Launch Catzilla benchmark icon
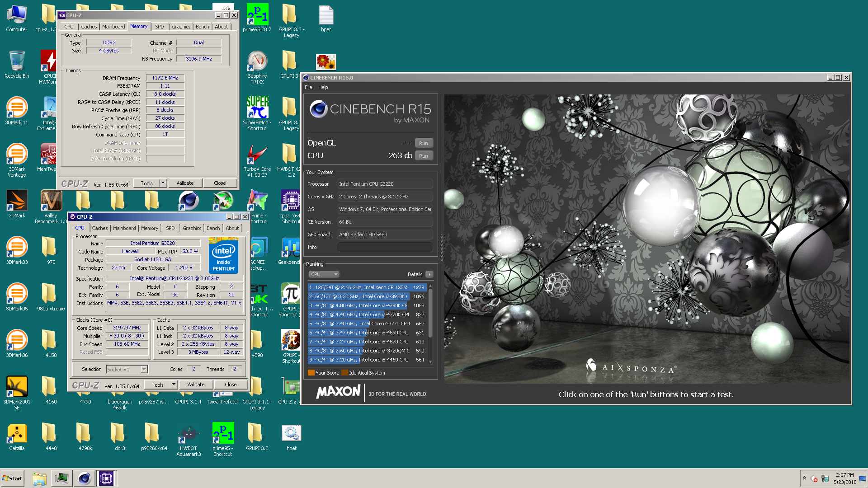 pyautogui.click(x=17, y=437)
